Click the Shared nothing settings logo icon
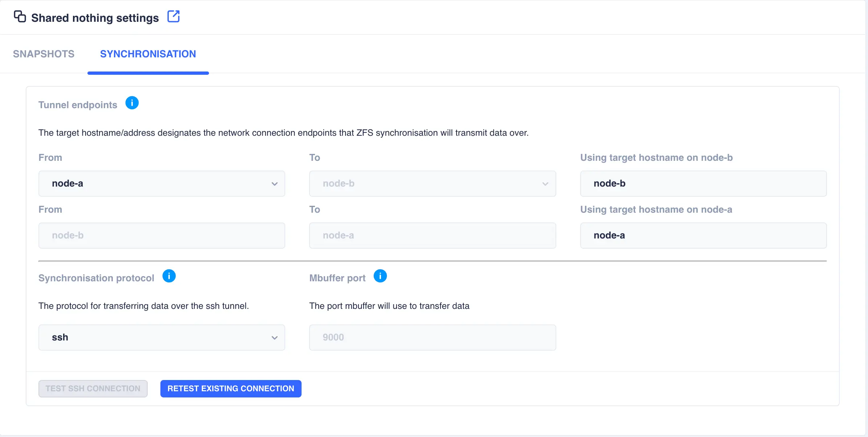The width and height of the screenshot is (868, 437). pyautogui.click(x=19, y=16)
